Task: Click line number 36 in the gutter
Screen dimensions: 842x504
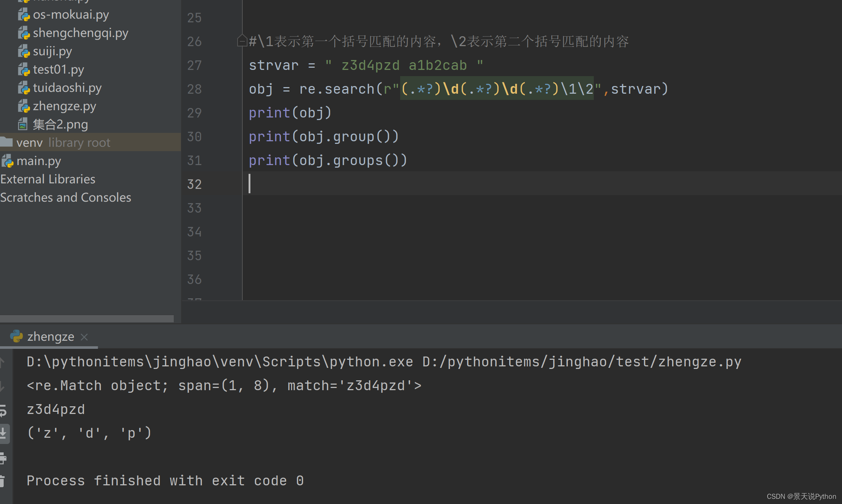Action: point(194,279)
